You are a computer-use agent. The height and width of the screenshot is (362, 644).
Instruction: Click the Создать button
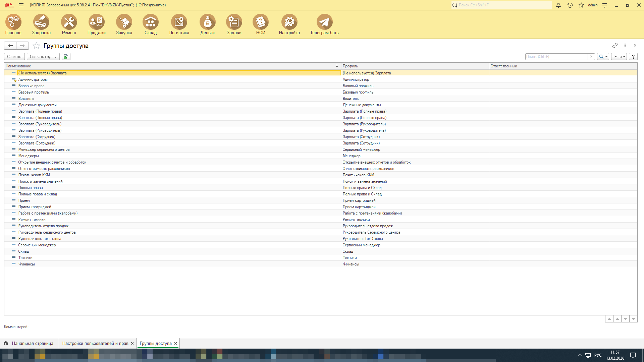coord(14,57)
